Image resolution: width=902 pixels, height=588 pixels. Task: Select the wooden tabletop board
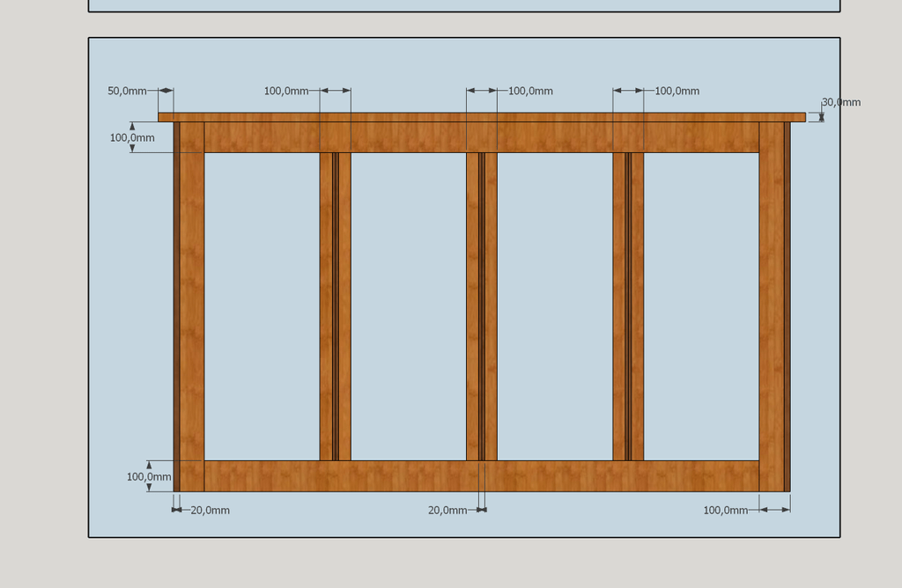click(x=482, y=117)
